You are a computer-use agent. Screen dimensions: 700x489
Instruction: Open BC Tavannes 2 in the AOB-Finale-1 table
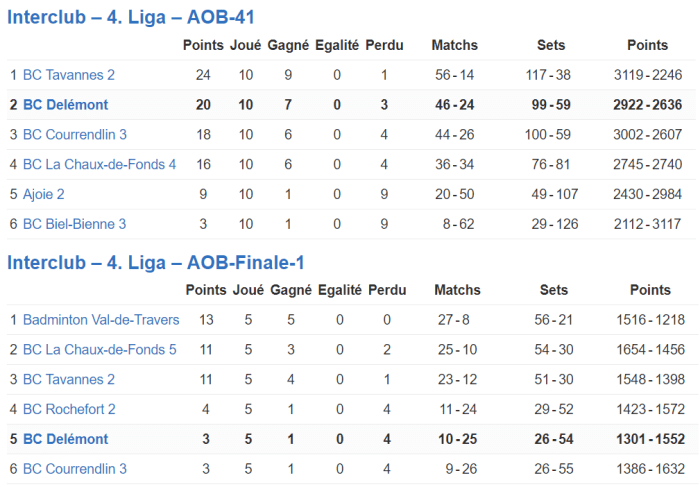pyautogui.click(x=69, y=380)
